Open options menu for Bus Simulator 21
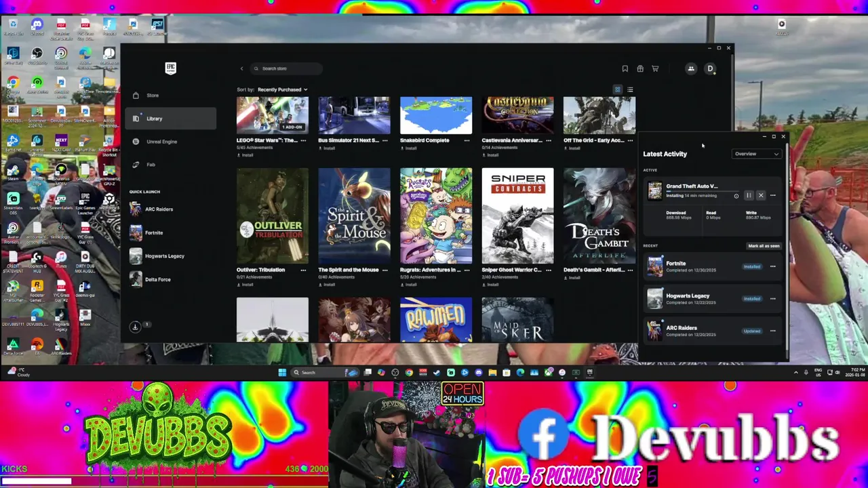Viewport: 868px width, 488px height. point(385,140)
